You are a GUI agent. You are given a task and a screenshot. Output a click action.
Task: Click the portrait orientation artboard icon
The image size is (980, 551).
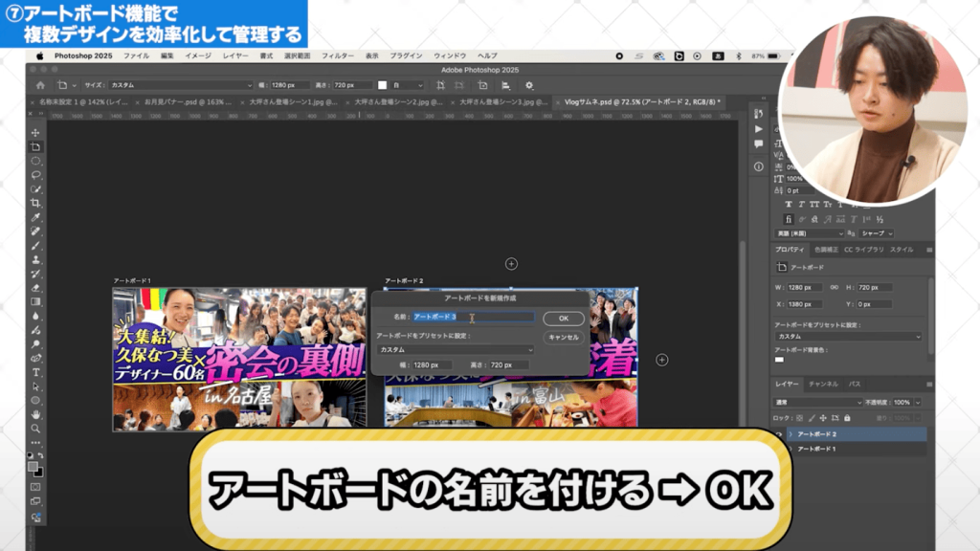[x=440, y=85]
